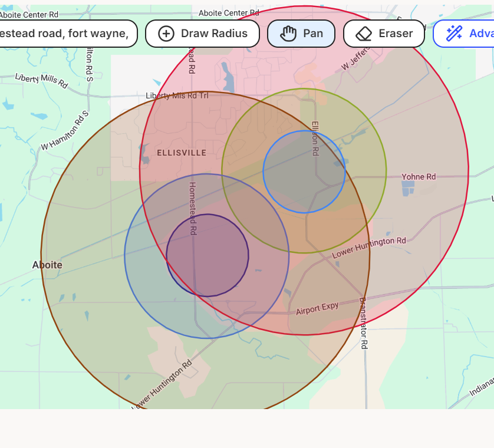Click the Liberty Mls Rd Trl label
This screenshot has height=448, width=494.
[x=177, y=95]
